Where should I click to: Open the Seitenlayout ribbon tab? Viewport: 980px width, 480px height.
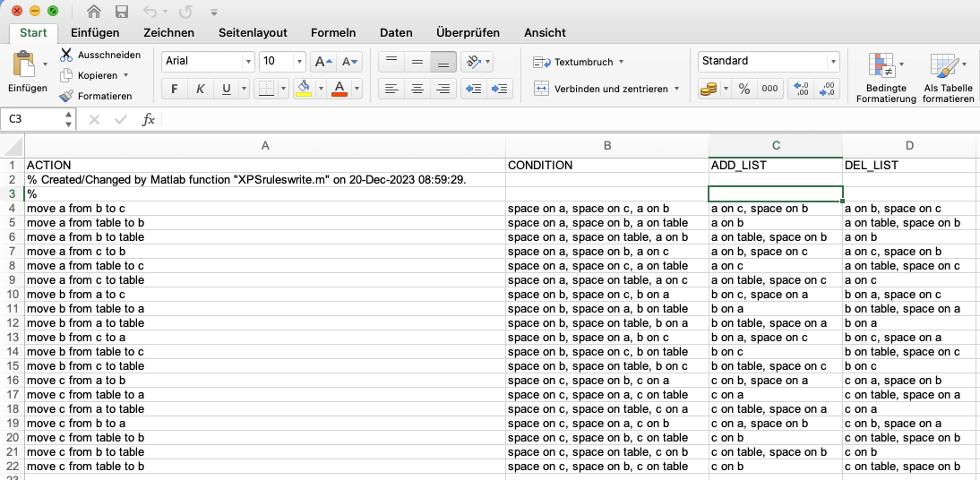[253, 32]
